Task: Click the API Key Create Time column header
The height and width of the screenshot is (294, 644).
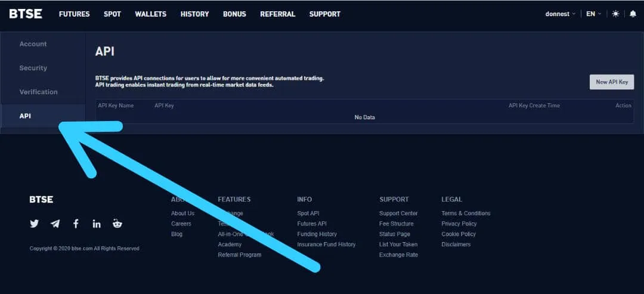Action: 534,106
